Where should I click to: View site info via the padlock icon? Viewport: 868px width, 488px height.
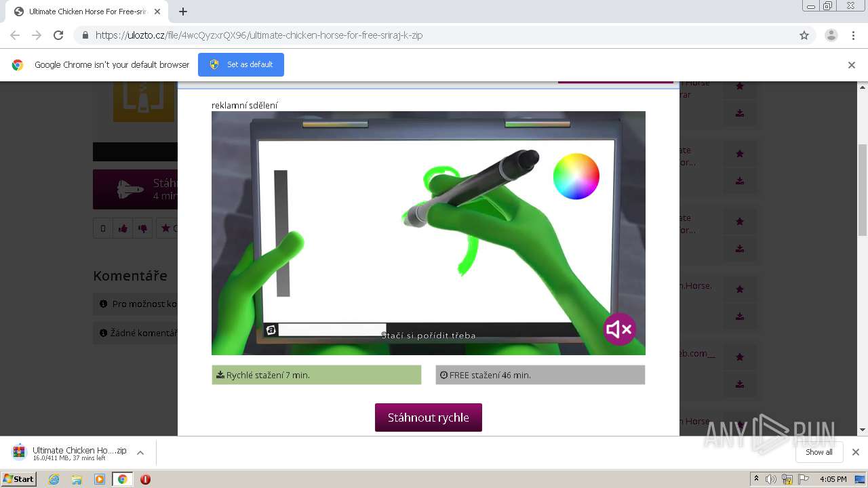click(x=85, y=35)
